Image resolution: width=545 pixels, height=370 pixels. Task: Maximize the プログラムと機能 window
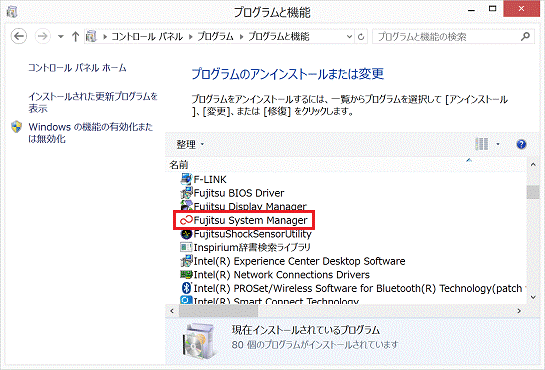click(493, 9)
